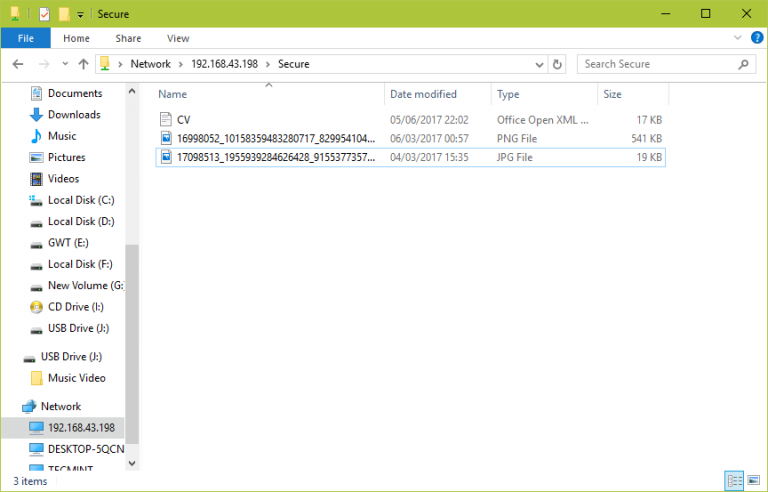The width and height of the screenshot is (768, 492).
Task: Click in the Search Secure field
Action: [655, 64]
